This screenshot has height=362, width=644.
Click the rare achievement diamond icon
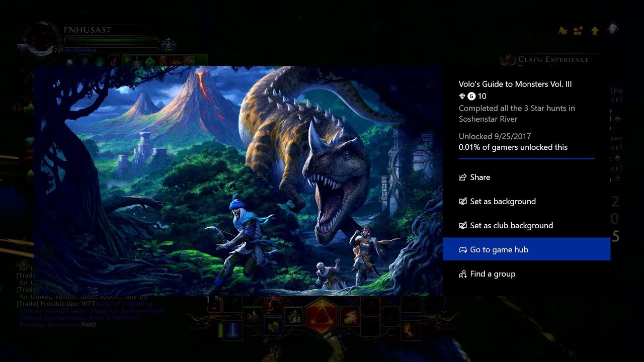pos(462,96)
